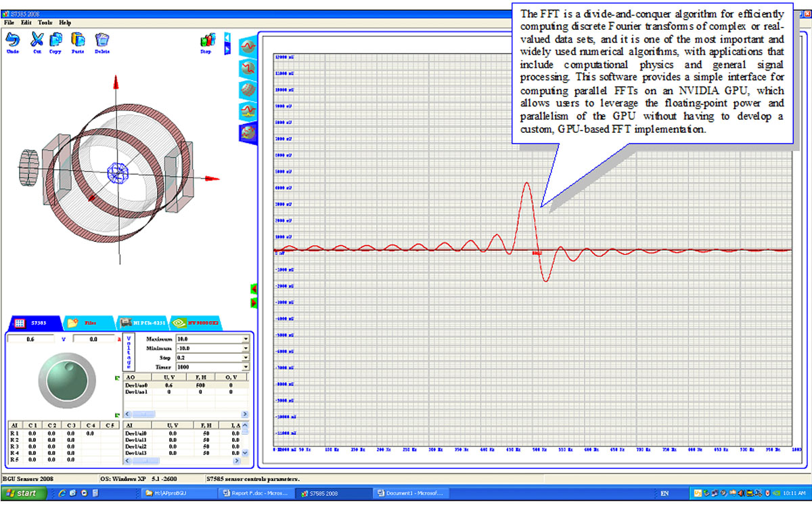Click the Delete trash bin icon
This screenshot has height=508, width=812.
click(102, 40)
